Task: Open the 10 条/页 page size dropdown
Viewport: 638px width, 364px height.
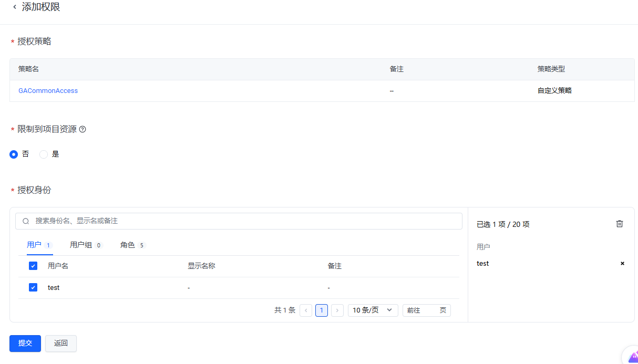Action: 373,310
